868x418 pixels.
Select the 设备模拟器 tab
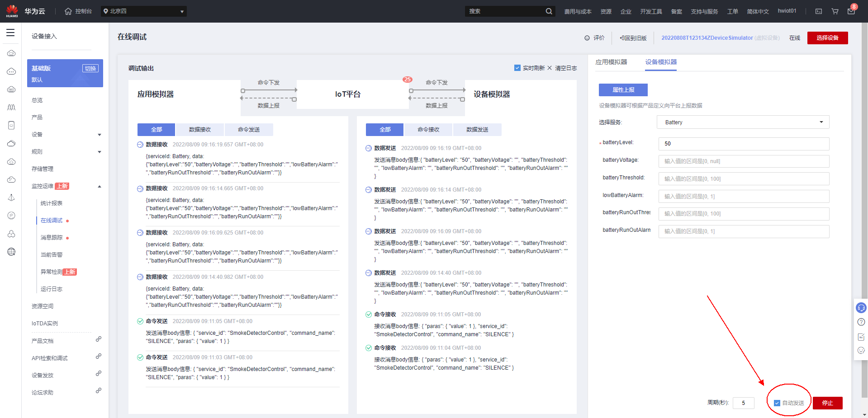click(661, 62)
